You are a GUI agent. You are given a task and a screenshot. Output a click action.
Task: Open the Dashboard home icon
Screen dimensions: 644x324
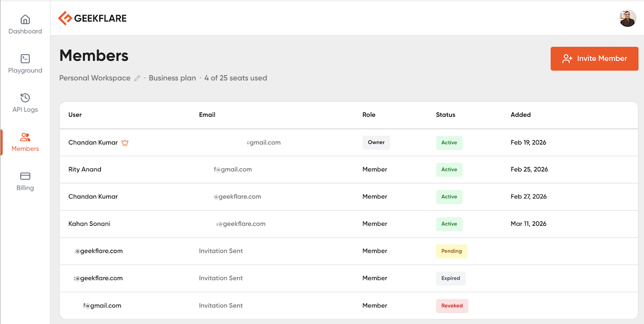[25, 20]
